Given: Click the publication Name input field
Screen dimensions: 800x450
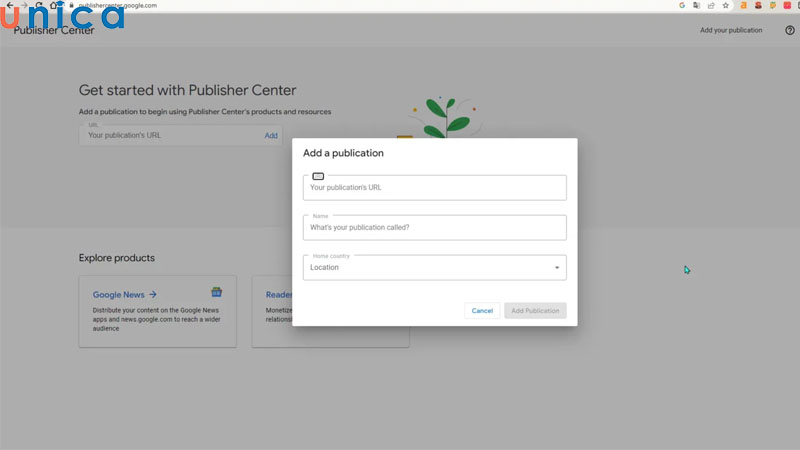Looking at the screenshot, I should tap(434, 228).
